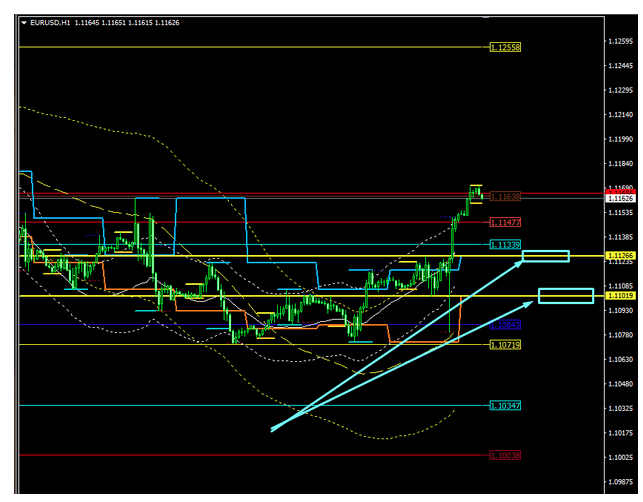643x502 pixels.
Task: Select the 1.10719 level label
Action: pos(504,345)
